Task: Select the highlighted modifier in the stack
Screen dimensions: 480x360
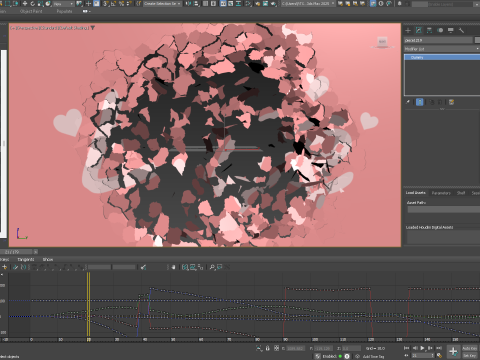Action: pos(442,58)
